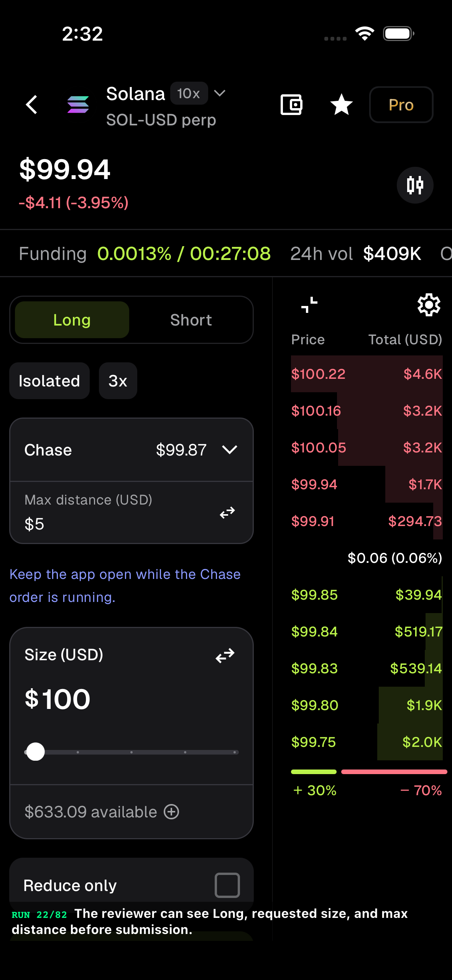Open the candlestick chart icon

[415, 185]
